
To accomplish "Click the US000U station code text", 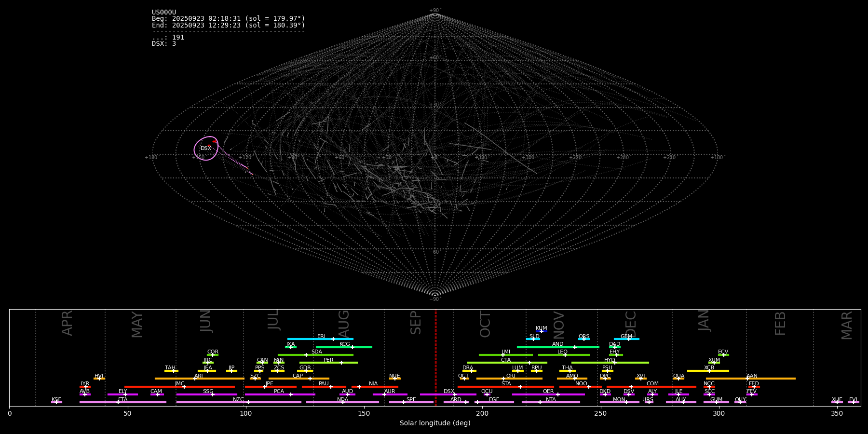I will (x=164, y=13).
